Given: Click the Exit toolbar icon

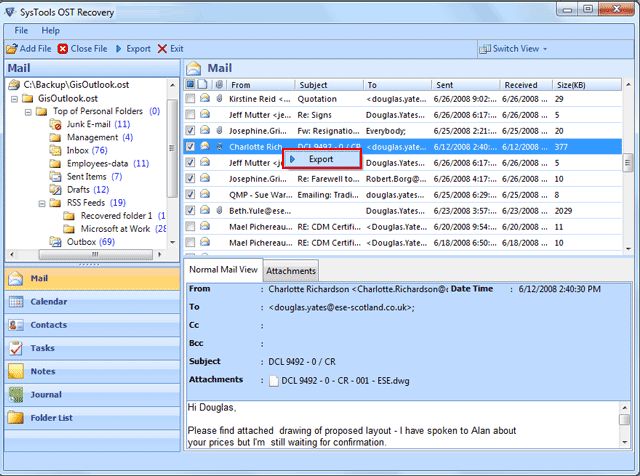Looking at the screenshot, I should (162, 48).
